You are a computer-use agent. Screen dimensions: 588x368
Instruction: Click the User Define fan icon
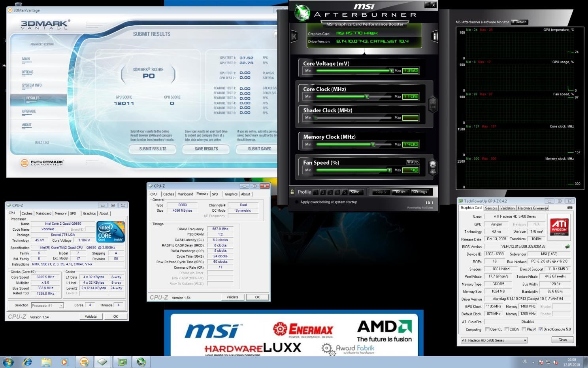(433, 167)
